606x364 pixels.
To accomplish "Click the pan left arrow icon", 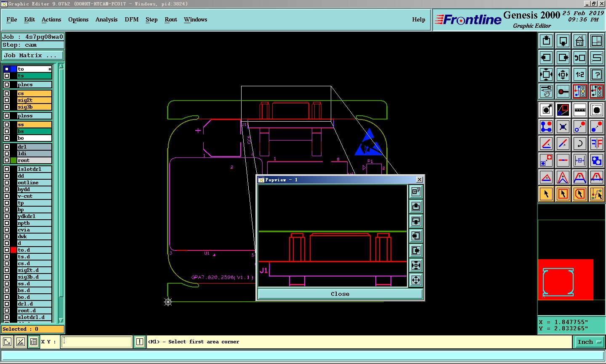I will point(546,58).
